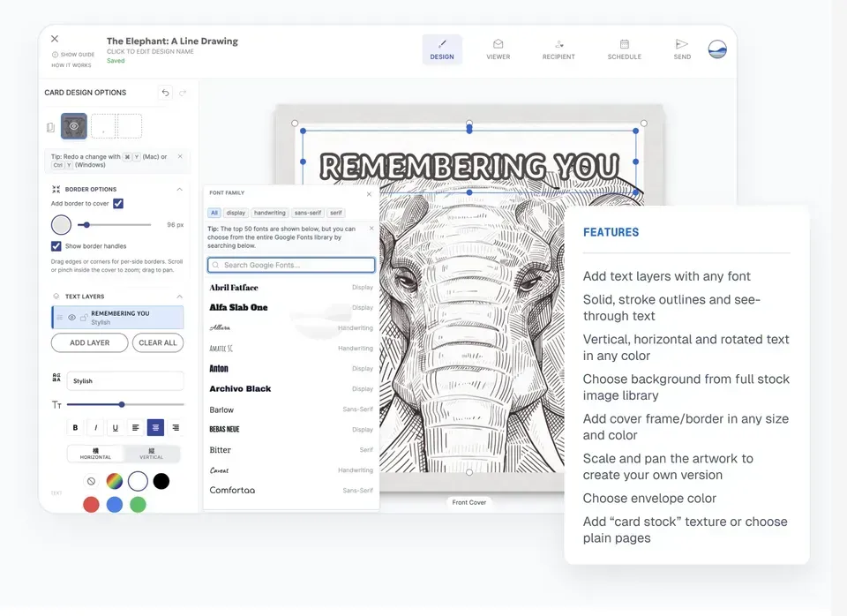Switch text direction to Horizontal
Image resolution: width=847 pixels, height=616 pixels.
[x=95, y=454]
